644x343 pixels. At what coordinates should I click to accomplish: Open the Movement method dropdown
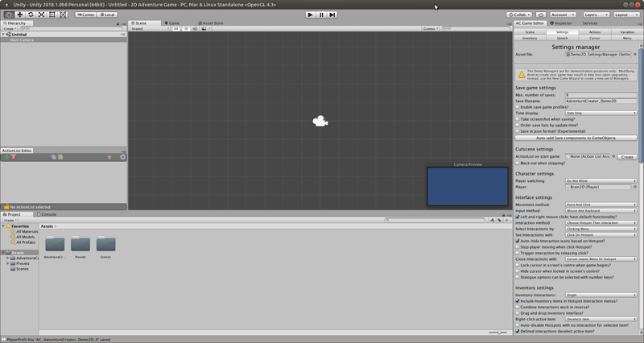tap(601, 205)
